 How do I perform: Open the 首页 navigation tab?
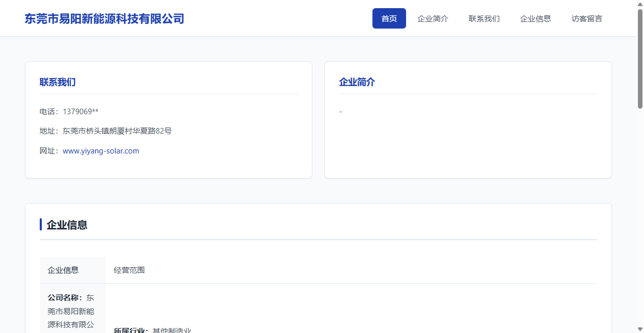click(389, 18)
